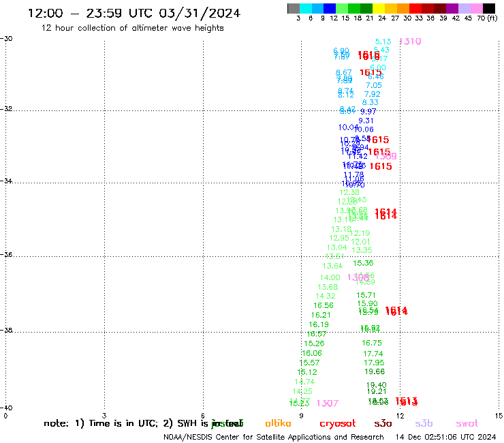Image resolution: width=504 pixels, height=443 pixels.
Task: Click the wave height value '5.13'
Action: click(x=383, y=42)
